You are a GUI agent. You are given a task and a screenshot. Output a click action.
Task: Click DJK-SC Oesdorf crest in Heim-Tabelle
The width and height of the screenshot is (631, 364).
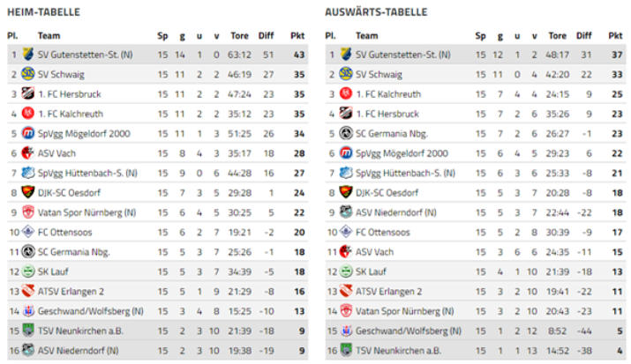pyautogui.click(x=27, y=192)
